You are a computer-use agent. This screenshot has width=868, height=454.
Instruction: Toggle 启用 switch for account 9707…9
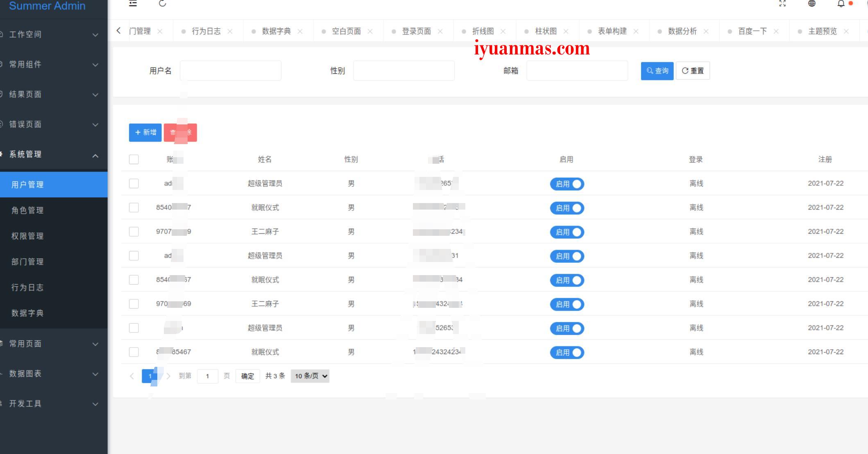coord(567,232)
